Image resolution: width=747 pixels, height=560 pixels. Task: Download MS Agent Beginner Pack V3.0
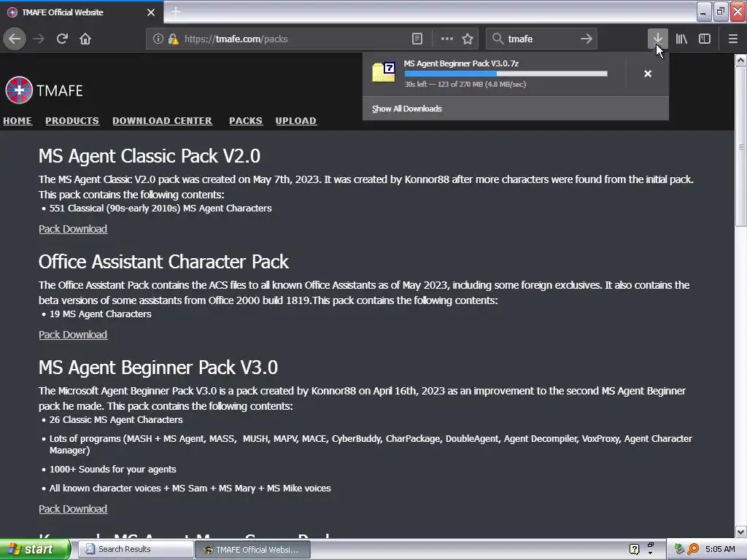tap(73, 509)
